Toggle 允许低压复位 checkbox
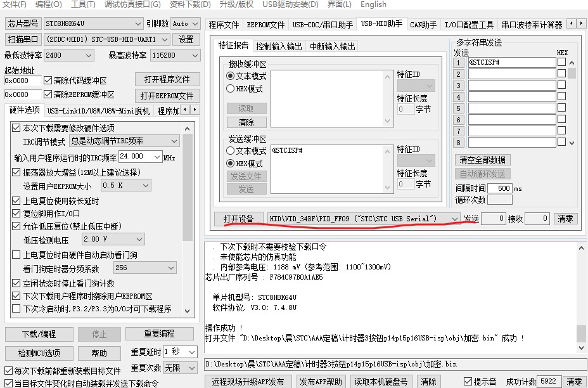Image resolution: width=588 pixels, height=388 pixels. pos(16,226)
